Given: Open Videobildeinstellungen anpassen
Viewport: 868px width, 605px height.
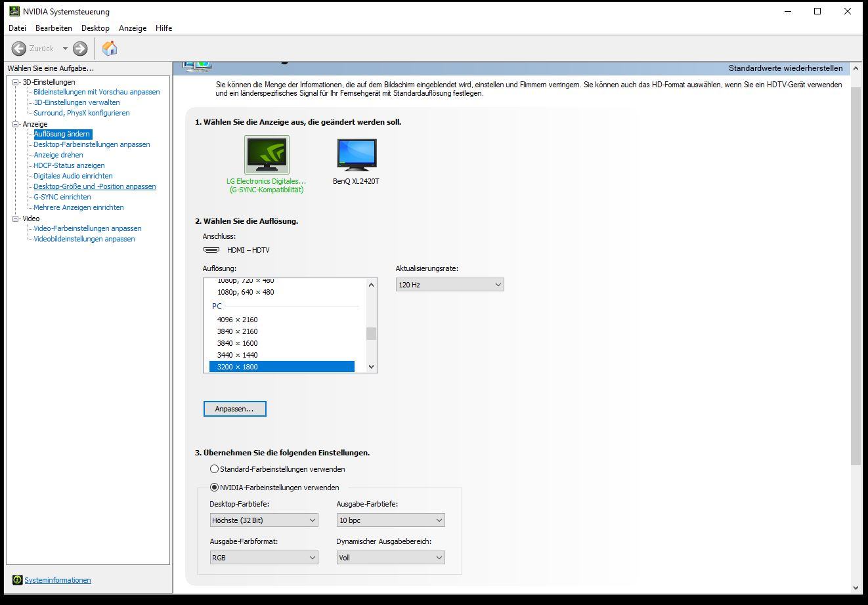Looking at the screenshot, I should [x=84, y=239].
